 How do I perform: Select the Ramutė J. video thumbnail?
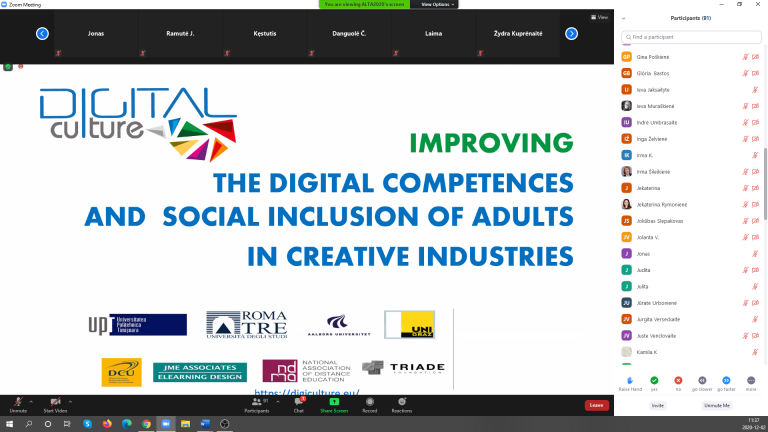(x=180, y=34)
